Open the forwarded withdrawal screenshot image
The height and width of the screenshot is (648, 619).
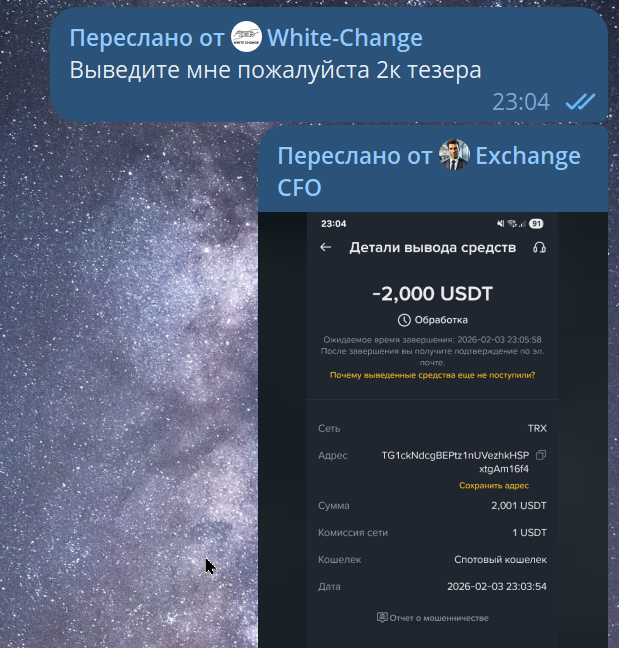click(433, 430)
